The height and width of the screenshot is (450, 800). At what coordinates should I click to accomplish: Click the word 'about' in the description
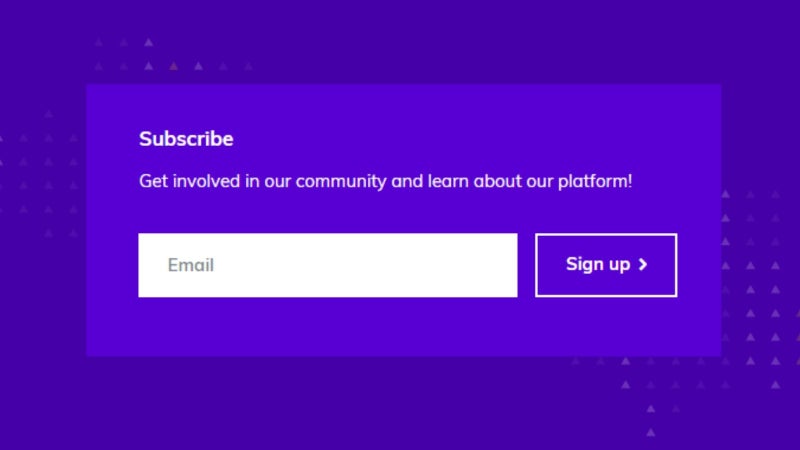(x=497, y=181)
